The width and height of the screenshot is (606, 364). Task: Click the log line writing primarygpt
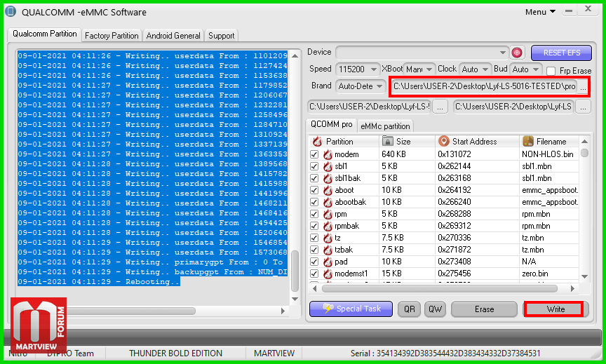coord(153,262)
